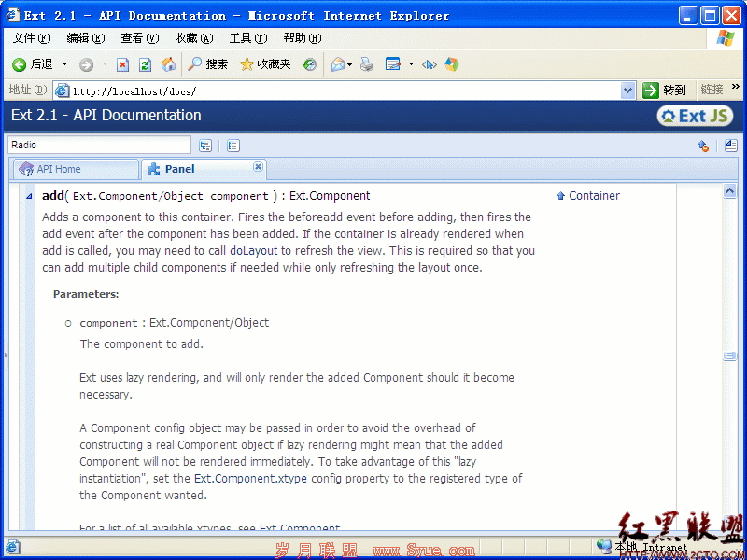Click the 本地 Intranet zone indicator

point(642,546)
